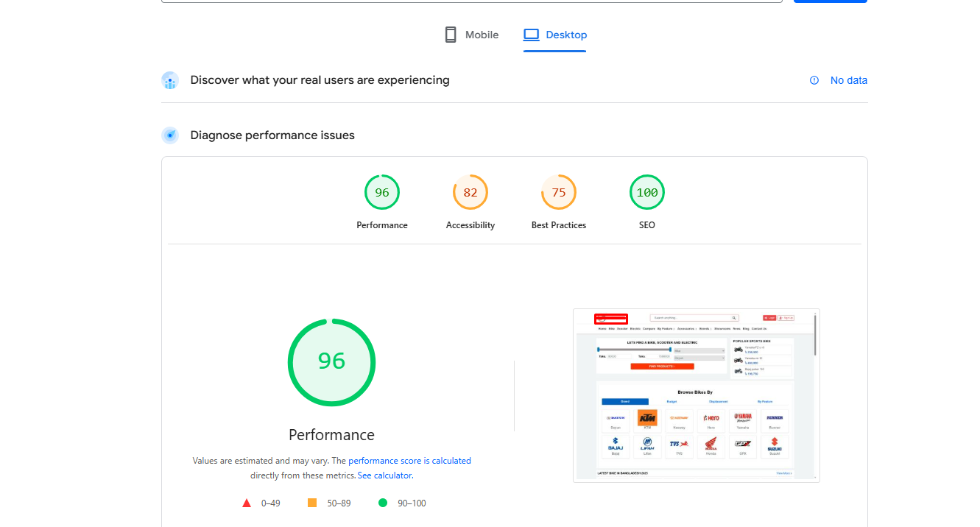
Task: Click the 'Diagnose performance issues' heading text
Action: [272, 135]
